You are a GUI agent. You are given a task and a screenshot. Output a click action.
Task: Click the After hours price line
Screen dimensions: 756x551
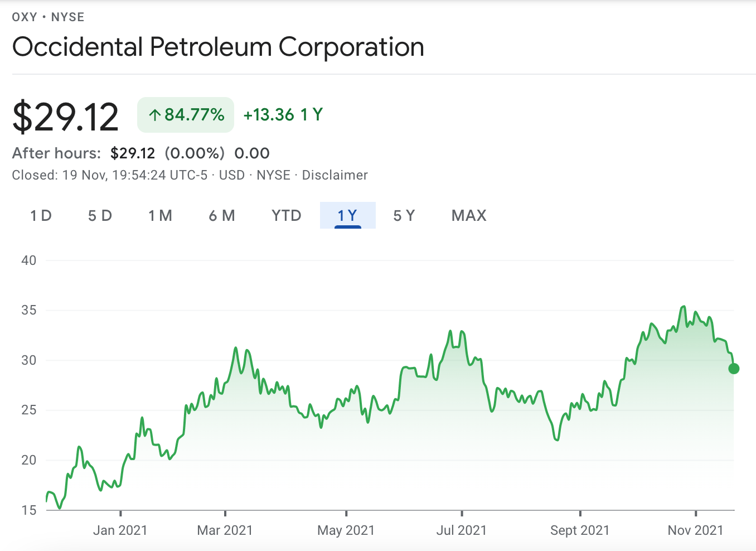140,153
